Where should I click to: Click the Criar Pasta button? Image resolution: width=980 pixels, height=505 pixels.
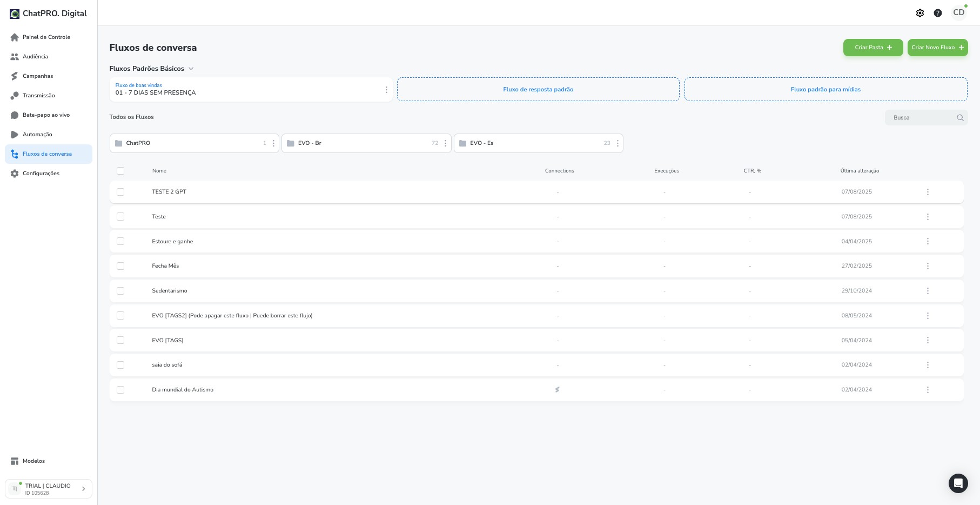tap(873, 48)
